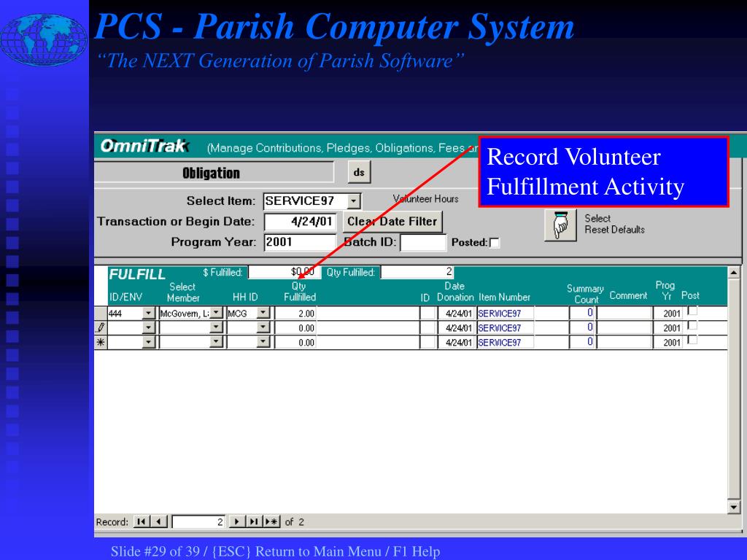Click the 4/24/01 donation date in the asterisk row
The image size is (747, 560).
(x=457, y=342)
